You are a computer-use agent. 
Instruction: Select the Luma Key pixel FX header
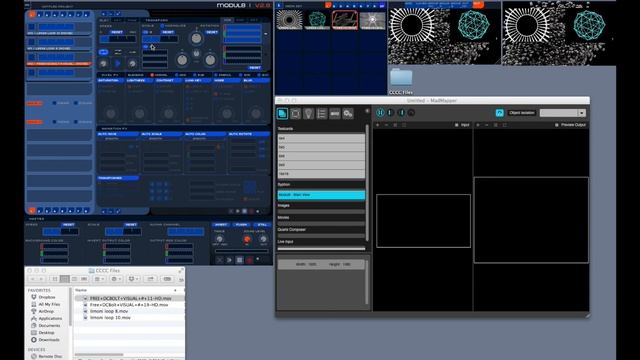(198, 81)
